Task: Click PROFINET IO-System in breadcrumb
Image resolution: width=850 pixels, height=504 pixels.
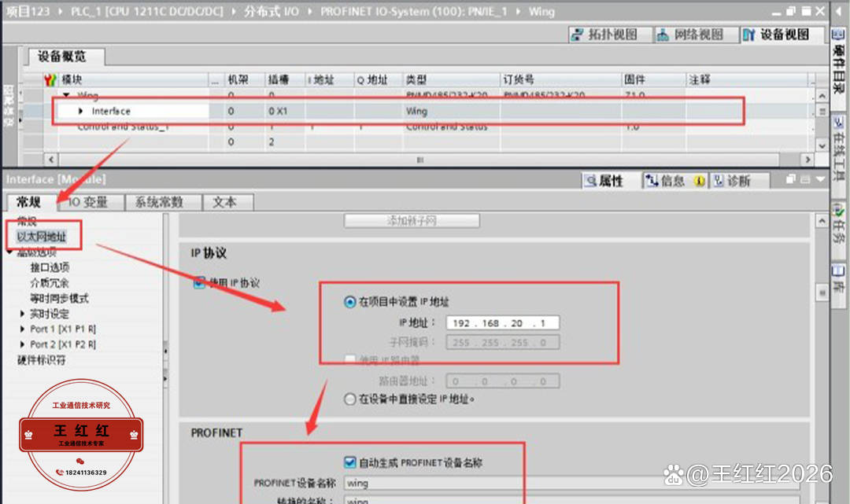Action: pyautogui.click(x=414, y=11)
